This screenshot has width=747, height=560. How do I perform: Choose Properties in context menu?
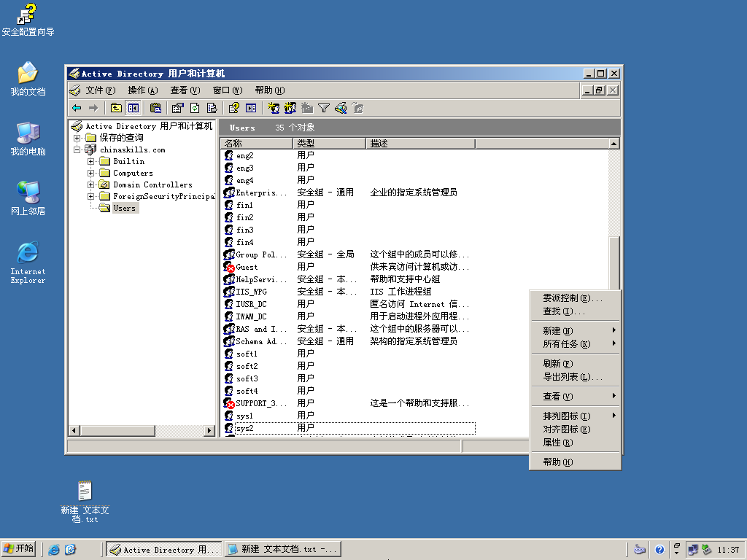point(575,443)
